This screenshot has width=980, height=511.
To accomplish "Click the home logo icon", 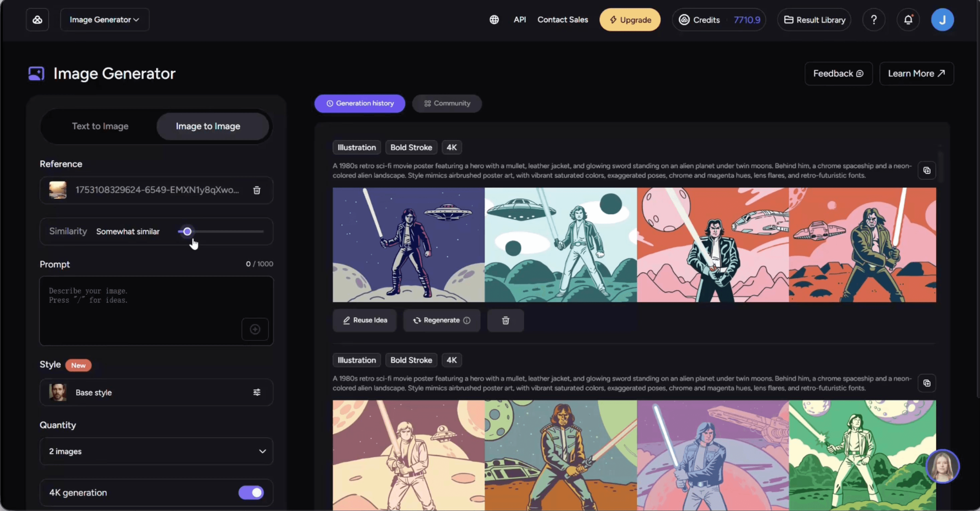I will [x=37, y=20].
